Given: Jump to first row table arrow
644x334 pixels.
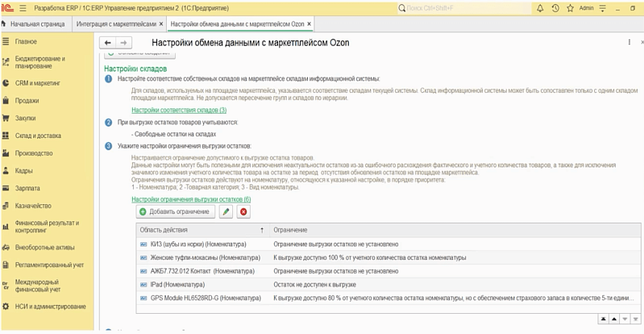Looking at the screenshot, I should pos(604,319).
